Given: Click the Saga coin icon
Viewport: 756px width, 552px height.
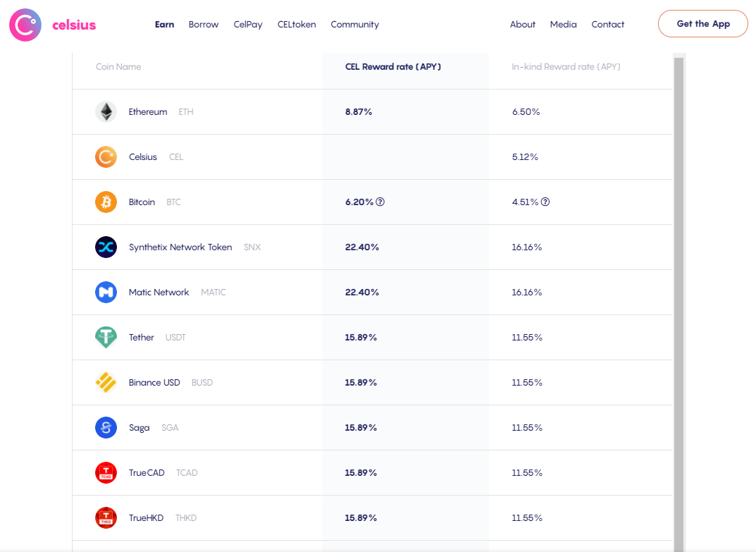Looking at the screenshot, I should point(106,427).
